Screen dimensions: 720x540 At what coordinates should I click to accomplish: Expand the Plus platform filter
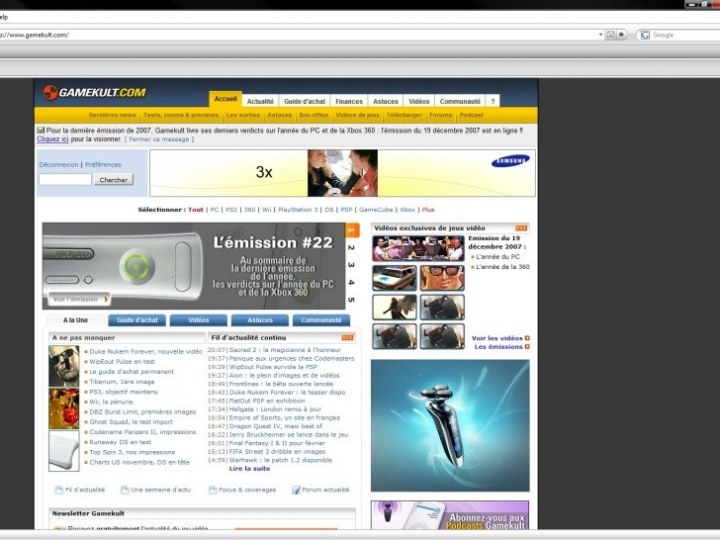(428, 210)
